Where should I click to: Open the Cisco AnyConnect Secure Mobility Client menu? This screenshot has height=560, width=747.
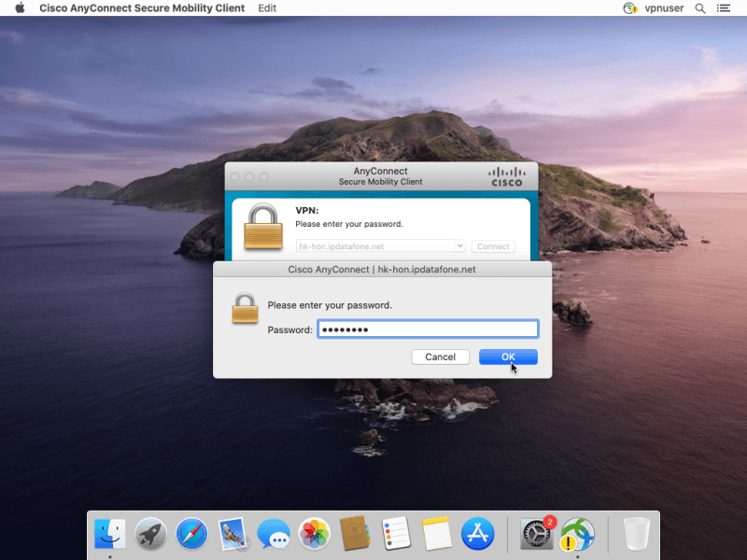(142, 8)
